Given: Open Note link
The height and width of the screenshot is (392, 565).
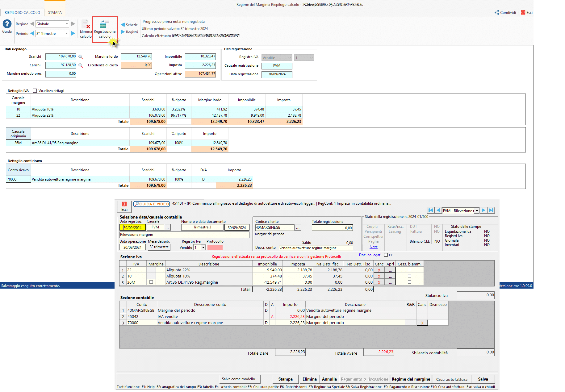Looking at the screenshot, I should 374,247.
